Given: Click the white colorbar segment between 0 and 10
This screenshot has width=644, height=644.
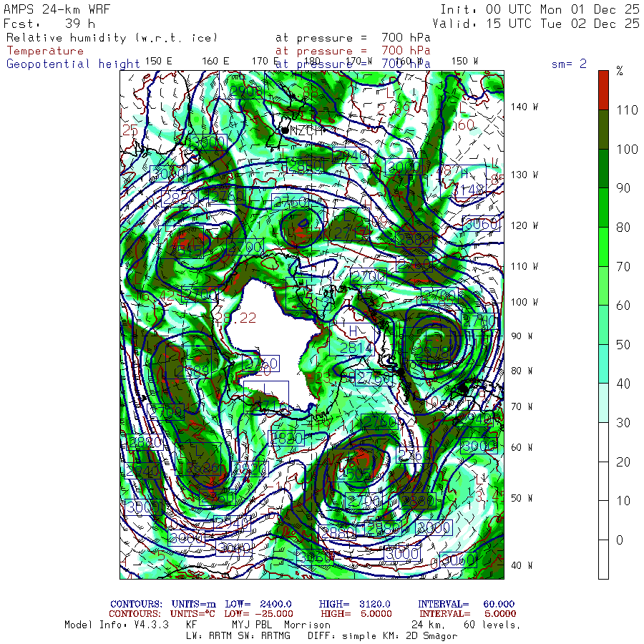Looking at the screenshot, I should [x=603, y=520].
